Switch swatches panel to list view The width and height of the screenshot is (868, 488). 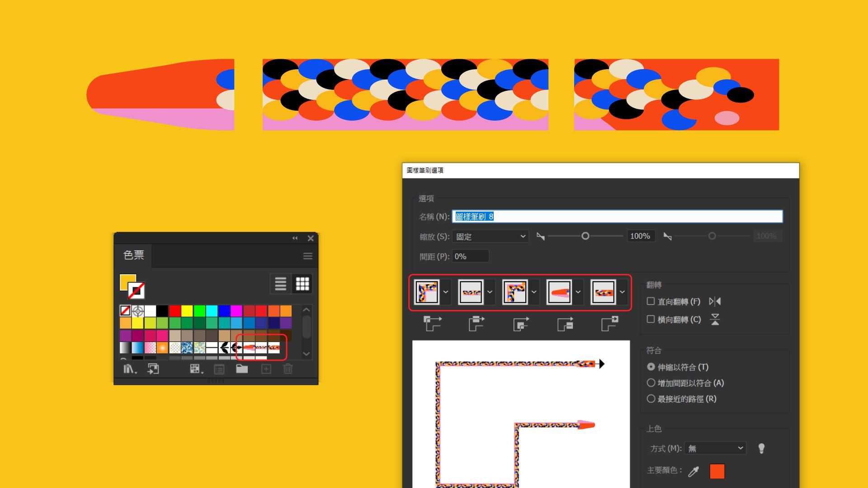tap(280, 284)
